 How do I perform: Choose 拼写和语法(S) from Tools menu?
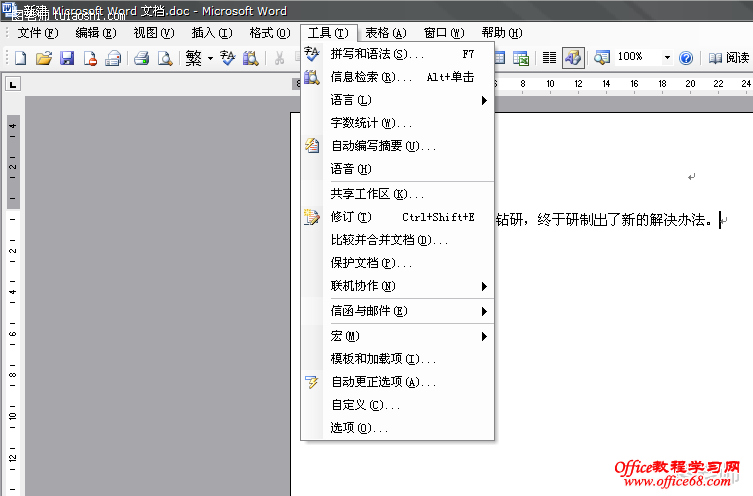click(x=398, y=54)
